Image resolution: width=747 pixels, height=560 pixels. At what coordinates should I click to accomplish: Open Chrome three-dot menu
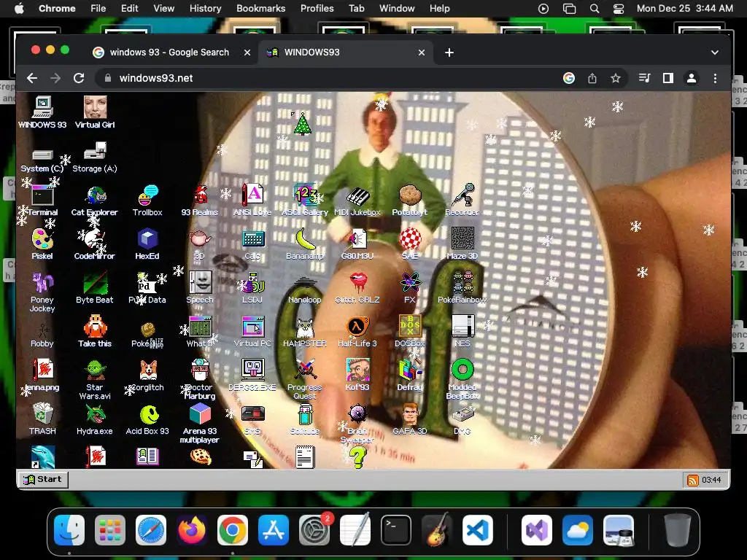(715, 78)
